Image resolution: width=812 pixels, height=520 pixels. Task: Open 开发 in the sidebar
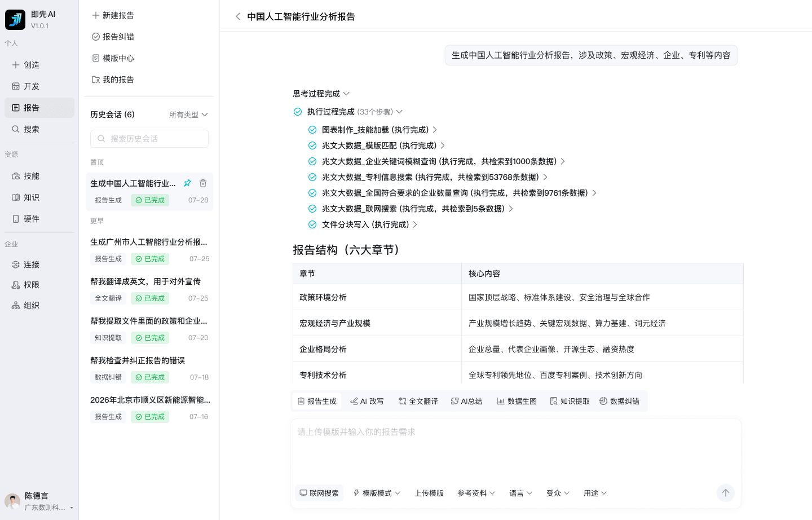point(39,86)
